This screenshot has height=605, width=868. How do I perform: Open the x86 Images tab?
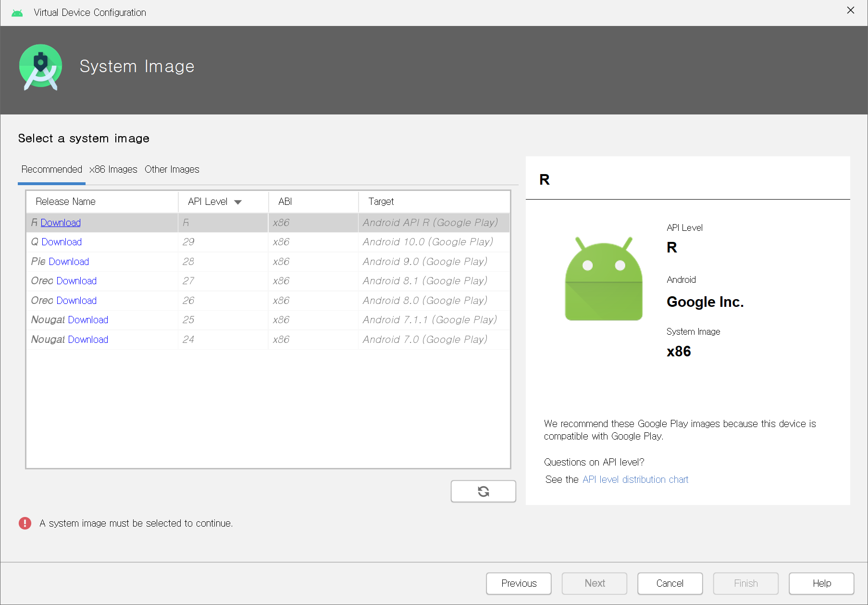pos(113,169)
